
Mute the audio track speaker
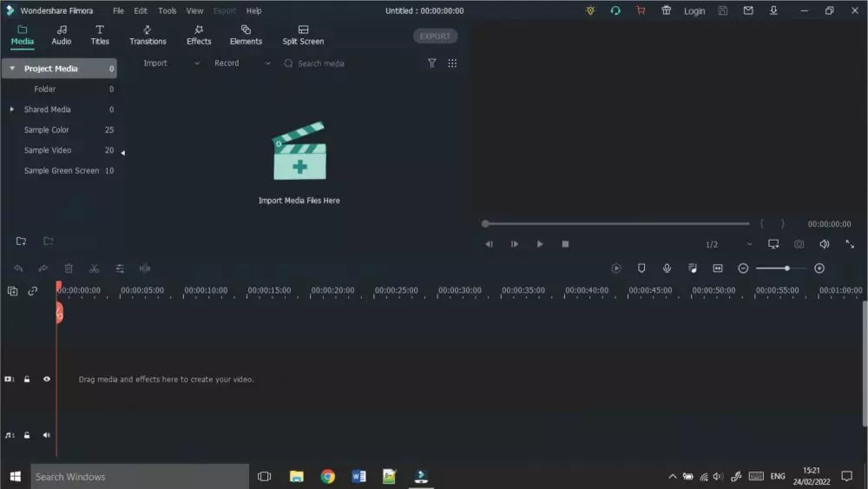tap(47, 435)
